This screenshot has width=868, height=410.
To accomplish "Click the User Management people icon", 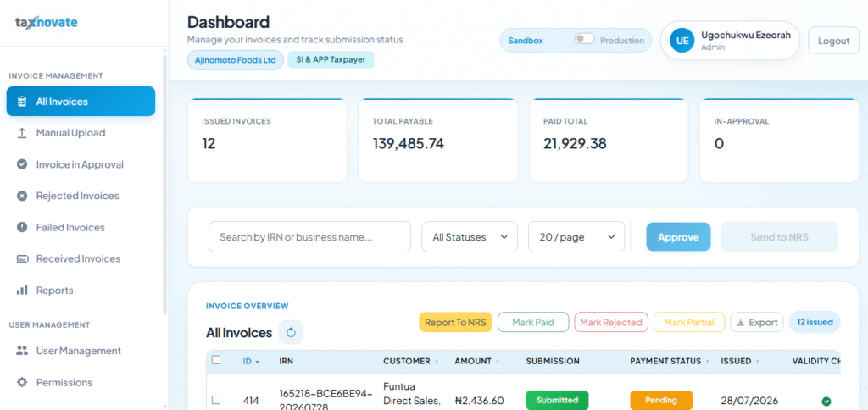I will pyautogui.click(x=22, y=351).
